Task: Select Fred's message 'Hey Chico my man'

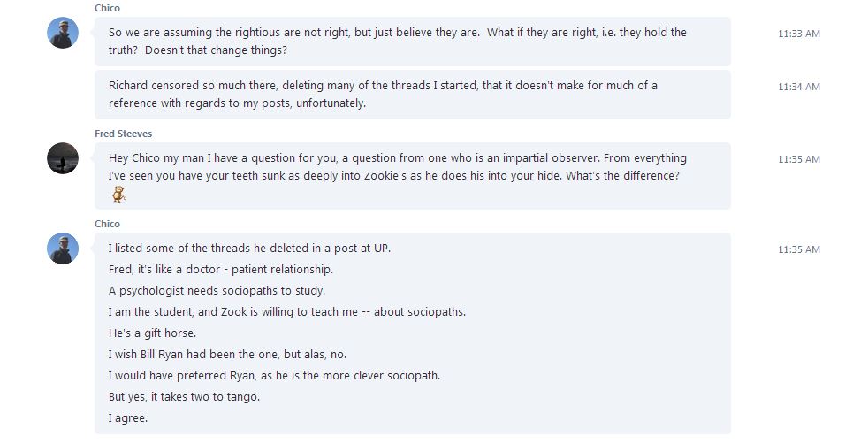Action: pyautogui.click(x=413, y=176)
